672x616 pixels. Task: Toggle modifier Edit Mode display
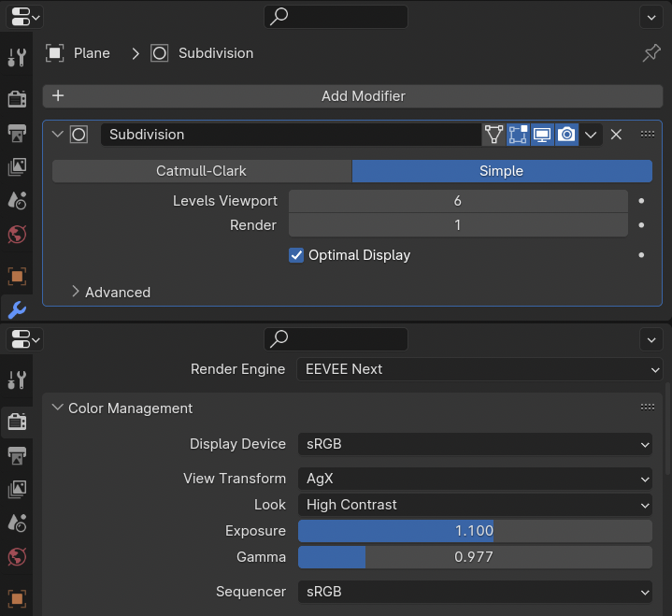click(x=518, y=135)
